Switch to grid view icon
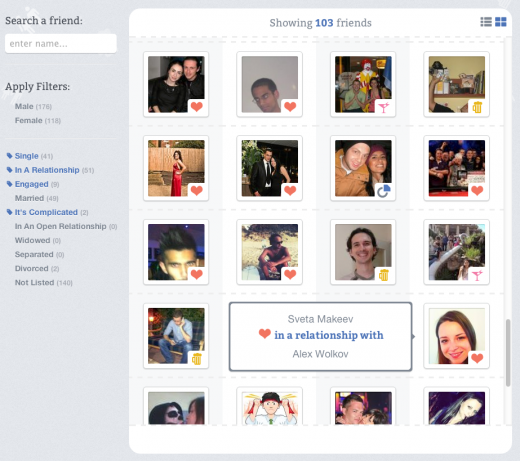Viewport: 520px width, 461px height. coord(501,22)
